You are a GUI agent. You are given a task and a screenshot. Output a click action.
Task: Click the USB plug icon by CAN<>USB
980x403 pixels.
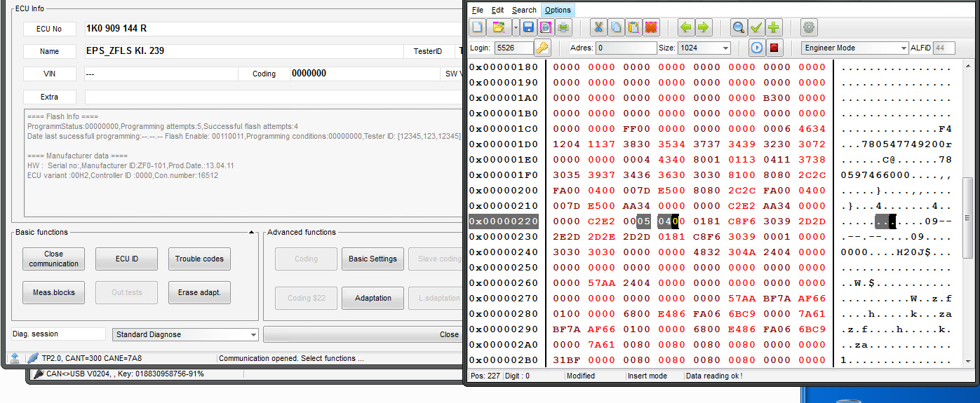point(39,374)
